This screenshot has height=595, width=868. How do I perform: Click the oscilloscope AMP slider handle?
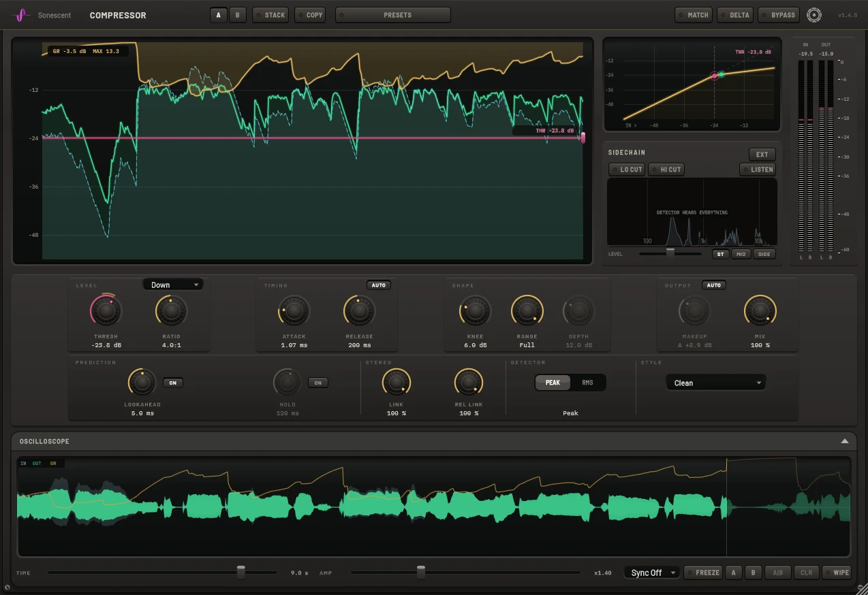[421, 573]
